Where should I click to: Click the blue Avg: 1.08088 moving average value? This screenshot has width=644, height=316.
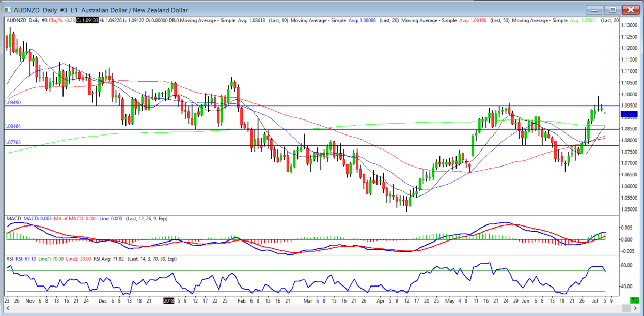[x=363, y=20]
